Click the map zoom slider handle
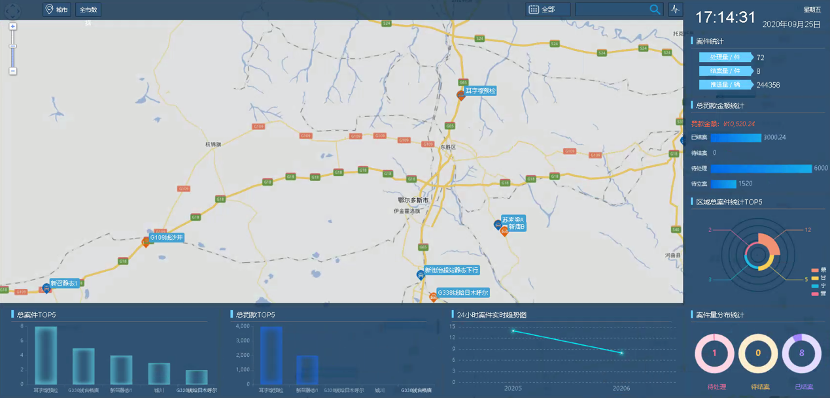Screen dimensions: 830x398 click(13, 46)
